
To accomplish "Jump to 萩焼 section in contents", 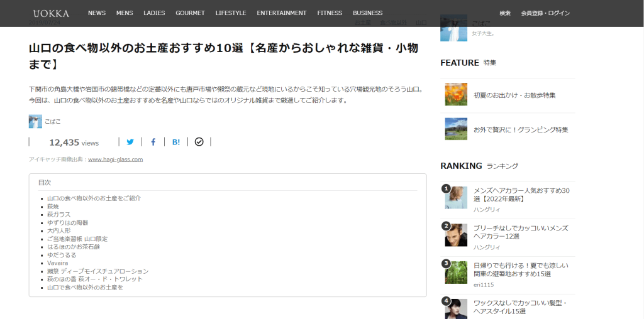I will tap(53, 206).
